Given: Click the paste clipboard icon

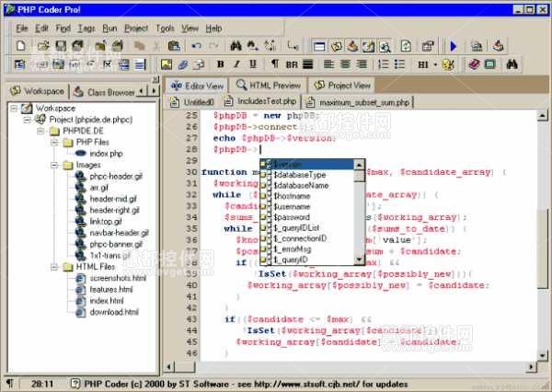Looking at the screenshot, I should point(174,46).
